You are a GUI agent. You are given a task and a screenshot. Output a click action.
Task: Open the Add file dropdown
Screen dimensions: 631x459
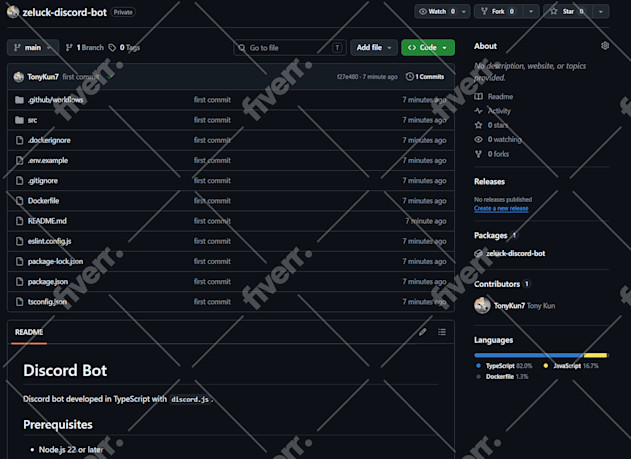(374, 47)
